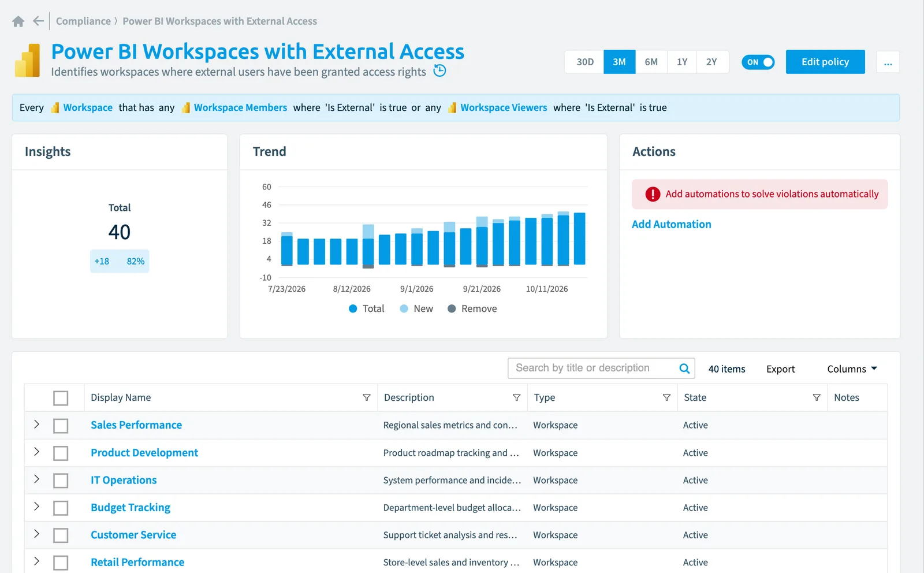The height and width of the screenshot is (573, 924).
Task: Toggle the Remove legend dot
Action: click(452, 308)
